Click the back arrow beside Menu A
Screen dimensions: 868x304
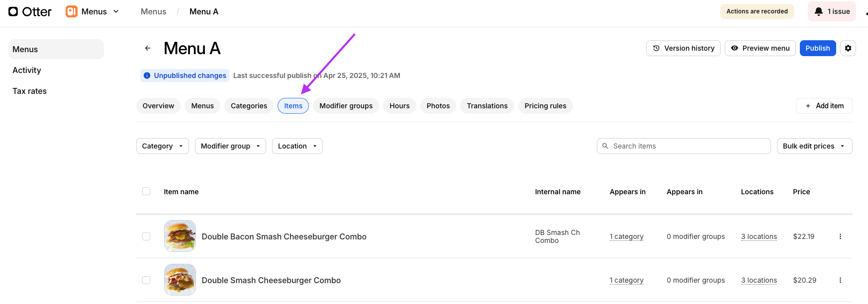tap(148, 48)
